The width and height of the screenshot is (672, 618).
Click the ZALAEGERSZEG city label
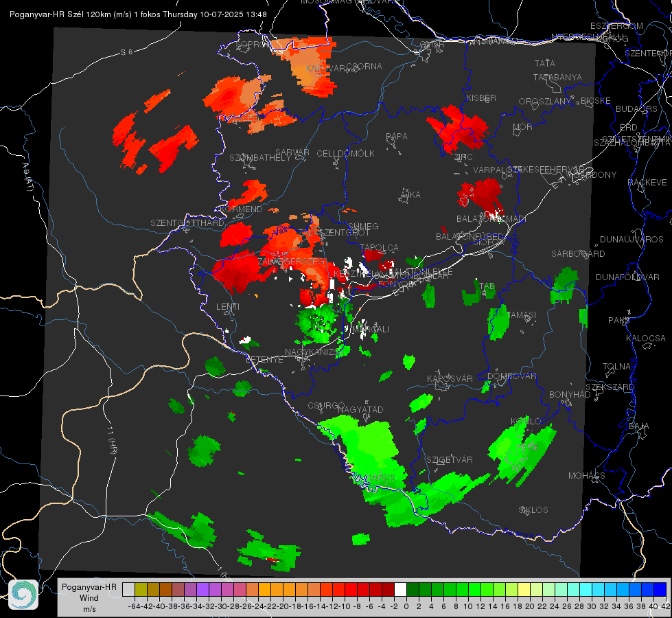[291, 261]
